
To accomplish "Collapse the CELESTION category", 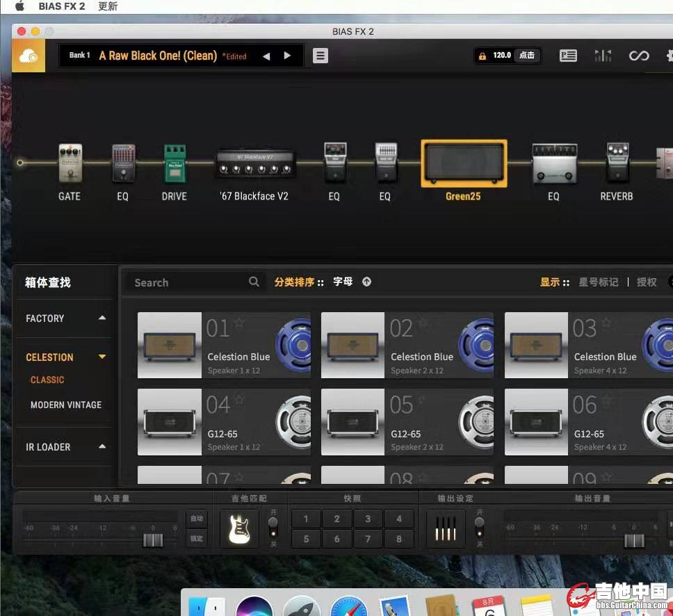I will click(102, 357).
